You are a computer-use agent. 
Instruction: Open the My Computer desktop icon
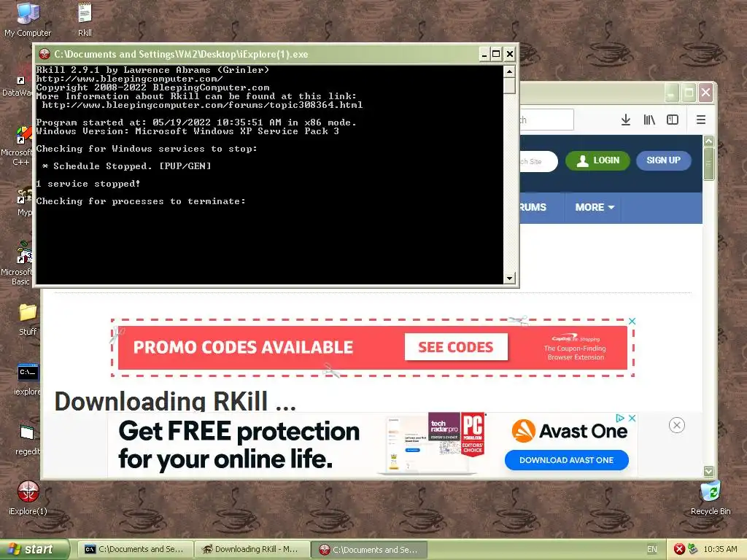[28, 20]
